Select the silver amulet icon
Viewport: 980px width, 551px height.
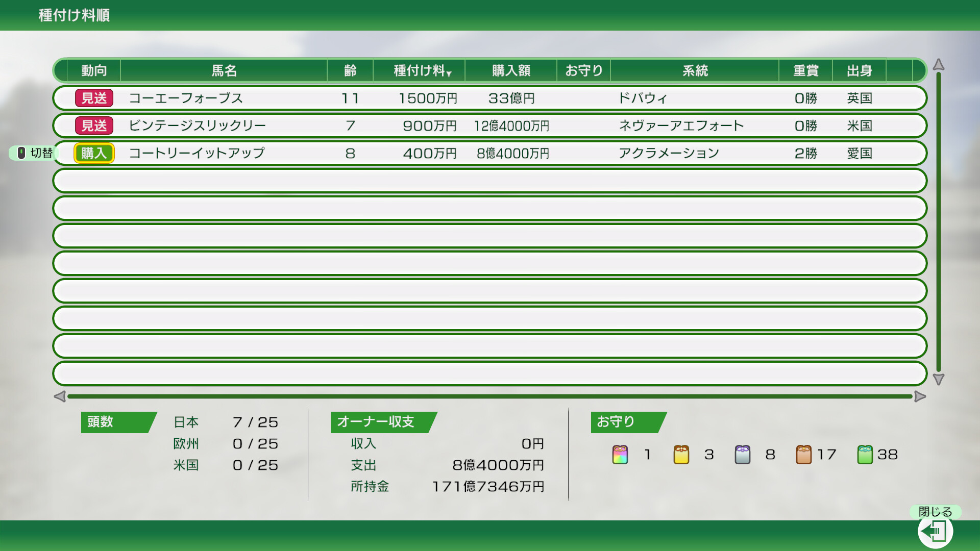coord(743,455)
